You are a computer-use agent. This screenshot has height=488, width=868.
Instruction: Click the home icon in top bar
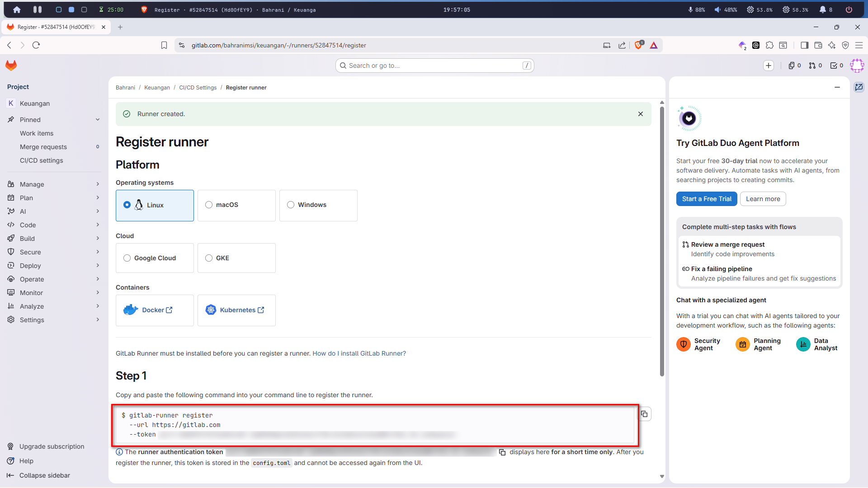[x=17, y=9]
